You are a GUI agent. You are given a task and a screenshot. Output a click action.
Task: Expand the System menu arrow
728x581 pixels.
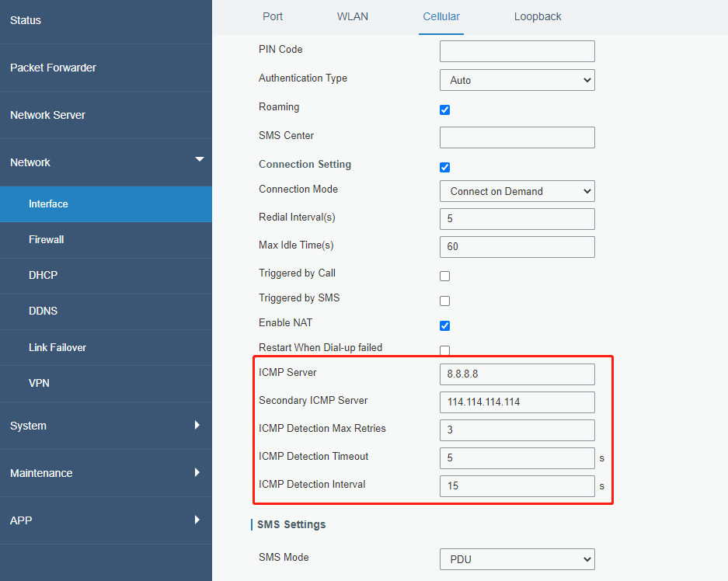197,425
